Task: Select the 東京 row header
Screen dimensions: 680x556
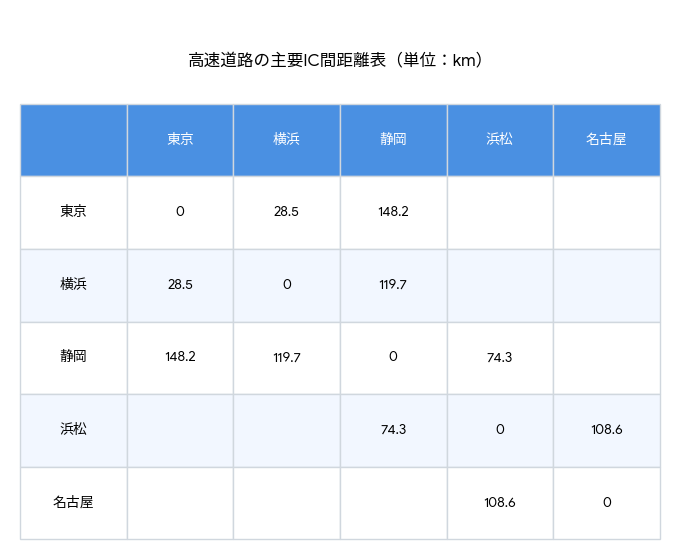Action: (73, 212)
